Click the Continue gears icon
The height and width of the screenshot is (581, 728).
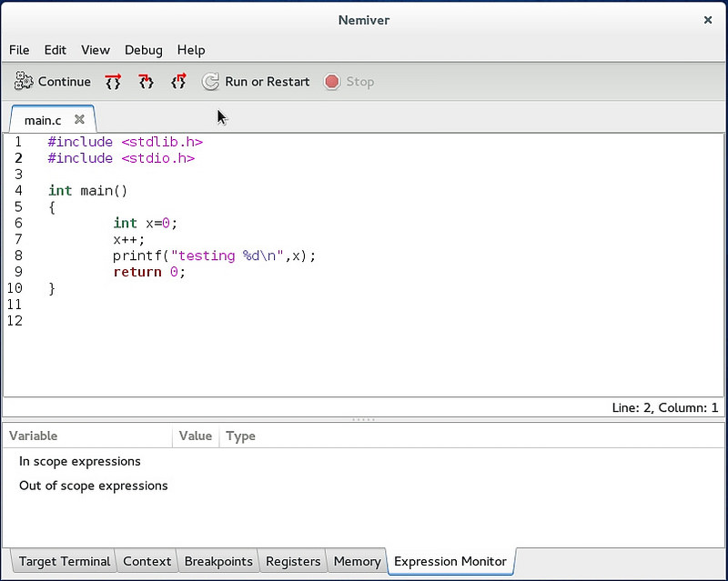(24, 81)
